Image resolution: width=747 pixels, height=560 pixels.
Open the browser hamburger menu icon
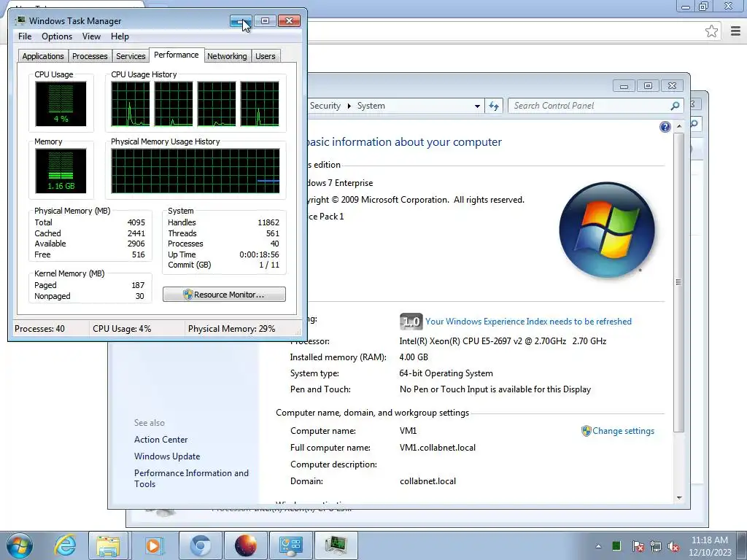coord(735,31)
